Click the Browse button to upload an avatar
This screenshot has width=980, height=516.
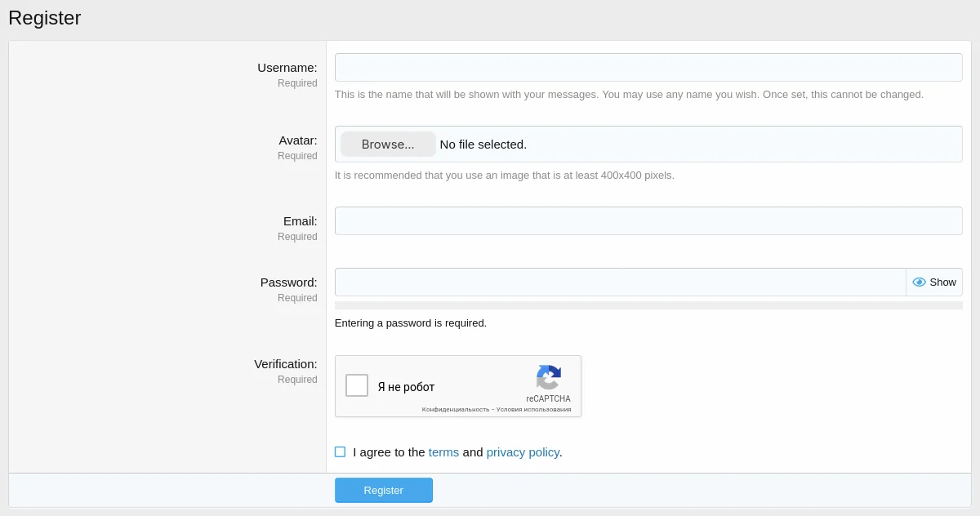tap(387, 144)
